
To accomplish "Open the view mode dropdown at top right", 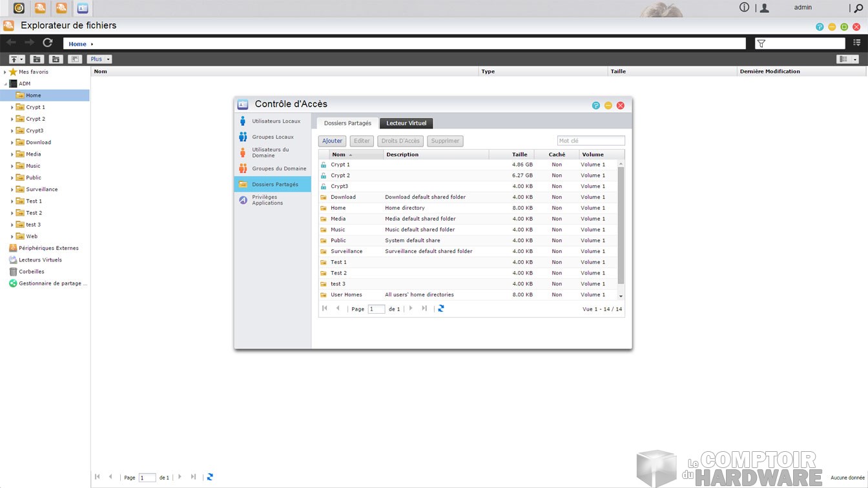I will pyautogui.click(x=847, y=59).
